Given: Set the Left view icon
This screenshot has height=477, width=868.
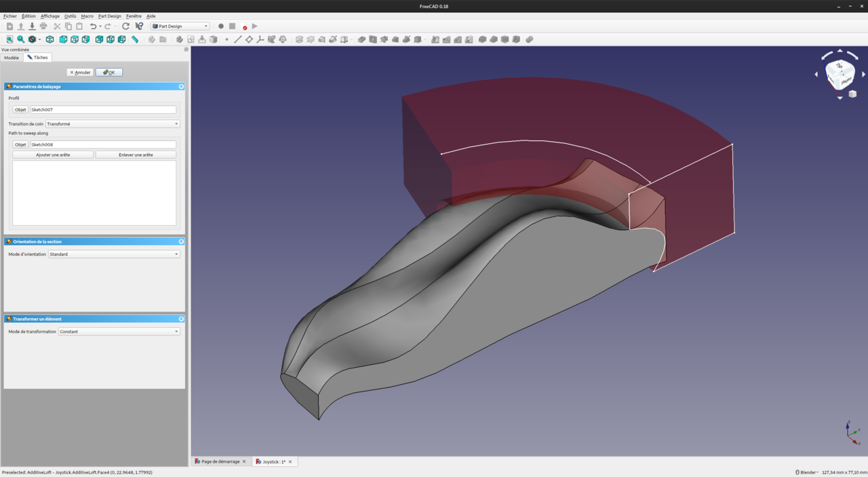Looking at the screenshot, I should coord(121,39).
